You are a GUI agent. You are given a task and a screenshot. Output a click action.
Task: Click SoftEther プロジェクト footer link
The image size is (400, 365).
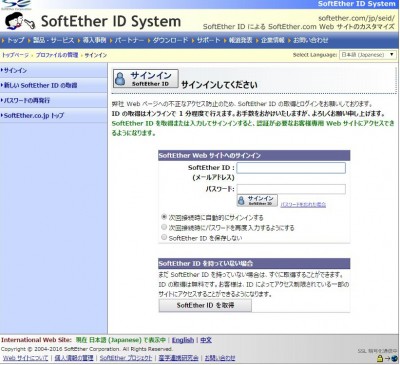coord(126,358)
